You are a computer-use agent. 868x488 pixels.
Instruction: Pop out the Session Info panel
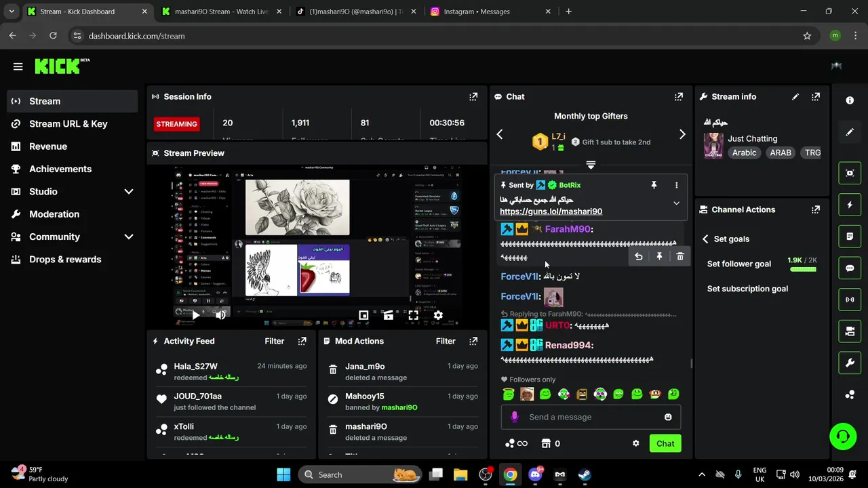click(473, 97)
